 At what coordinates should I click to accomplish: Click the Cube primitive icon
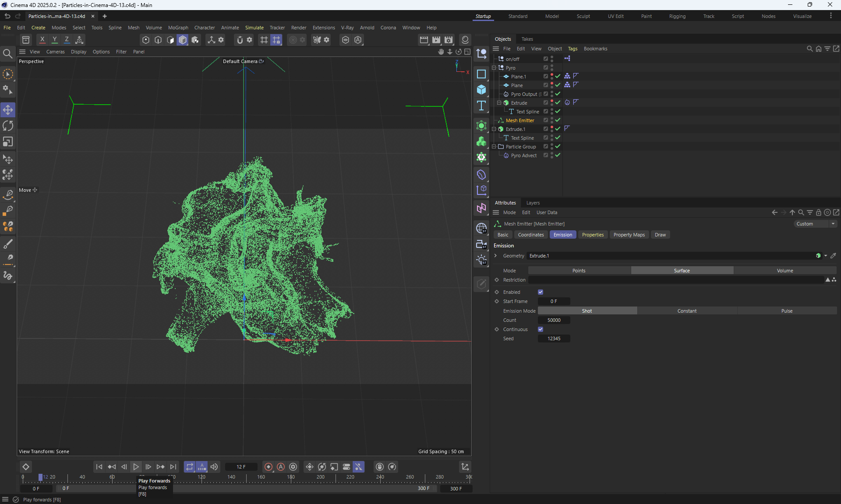click(481, 90)
